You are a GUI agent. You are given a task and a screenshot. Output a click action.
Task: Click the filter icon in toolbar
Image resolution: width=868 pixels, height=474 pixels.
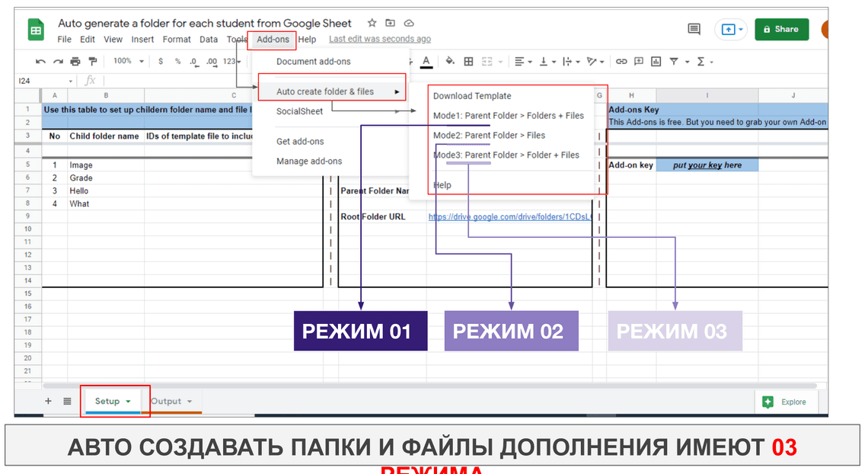click(674, 62)
